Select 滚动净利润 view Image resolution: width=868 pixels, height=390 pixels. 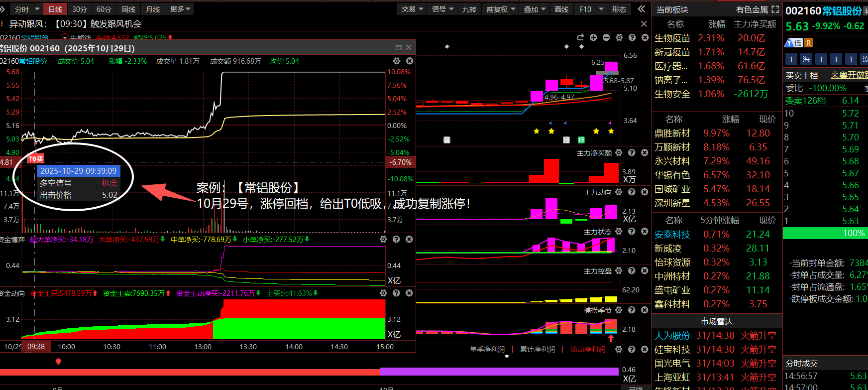(588, 350)
